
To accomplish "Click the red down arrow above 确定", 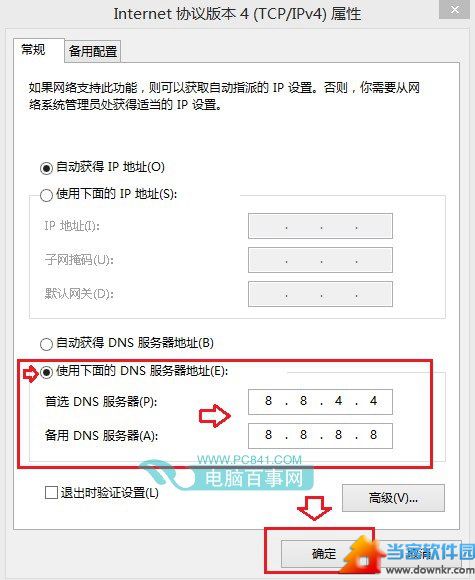I will [x=314, y=508].
